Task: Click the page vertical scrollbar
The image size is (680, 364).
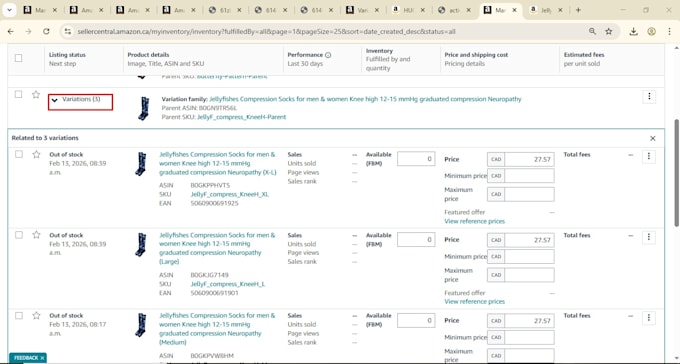Action: pyautogui.click(x=677, y=172)
